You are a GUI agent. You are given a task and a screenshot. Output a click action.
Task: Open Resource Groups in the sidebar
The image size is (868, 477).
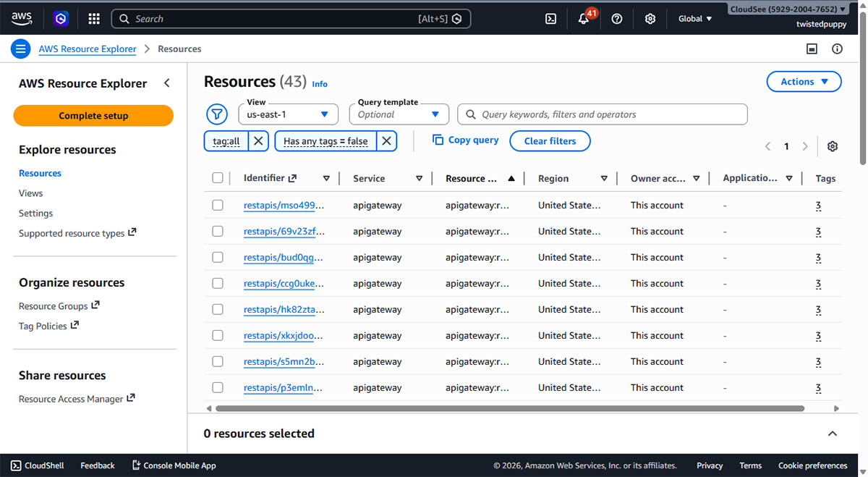[59, 306]
